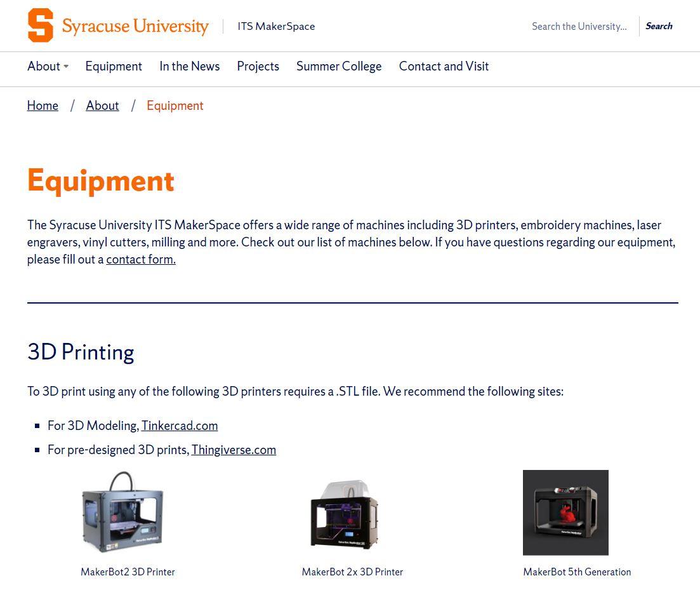
Task: Click the orange Equipment page heading
Action: coord(100,181)
